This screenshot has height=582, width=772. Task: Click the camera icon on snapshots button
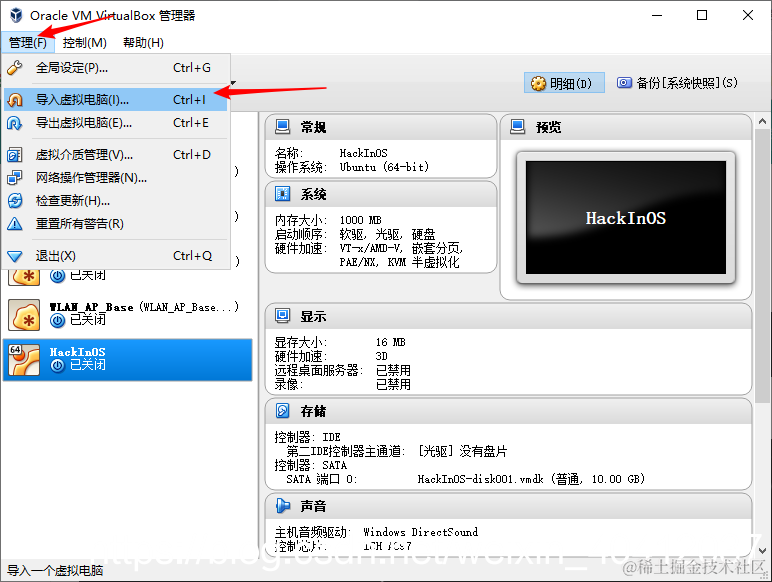pyautogui.click(x=624, y=83)
